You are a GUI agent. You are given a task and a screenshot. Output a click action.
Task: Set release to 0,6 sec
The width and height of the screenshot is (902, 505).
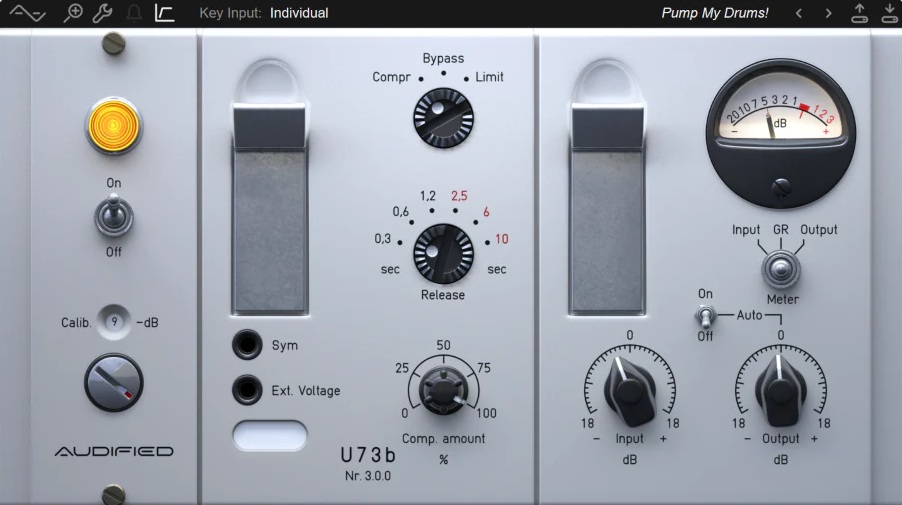point(401,212)
